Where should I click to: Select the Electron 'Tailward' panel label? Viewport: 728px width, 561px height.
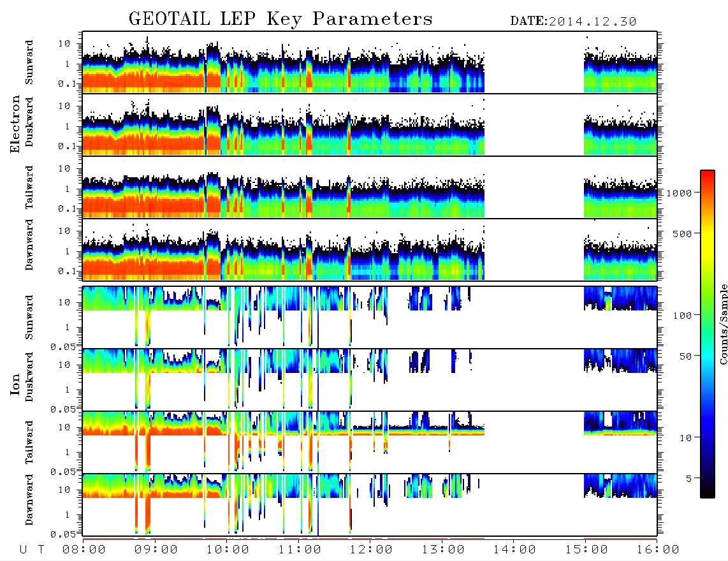tap(29, 187)
